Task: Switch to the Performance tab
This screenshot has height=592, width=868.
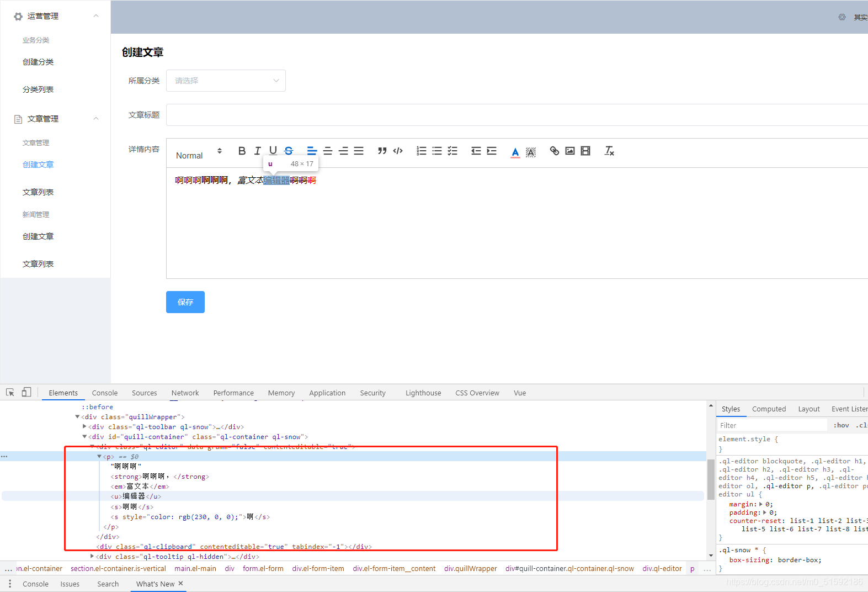Action: (233, 393)
